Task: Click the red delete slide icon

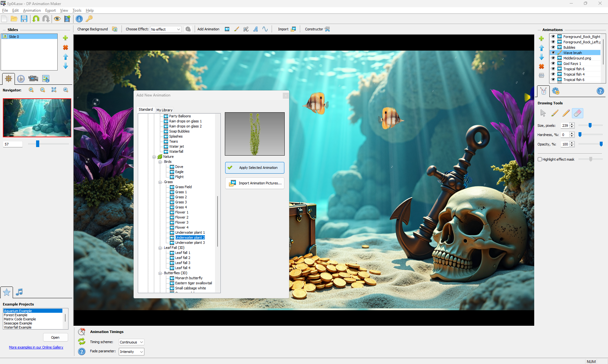Action: click(x=66, y=47)
